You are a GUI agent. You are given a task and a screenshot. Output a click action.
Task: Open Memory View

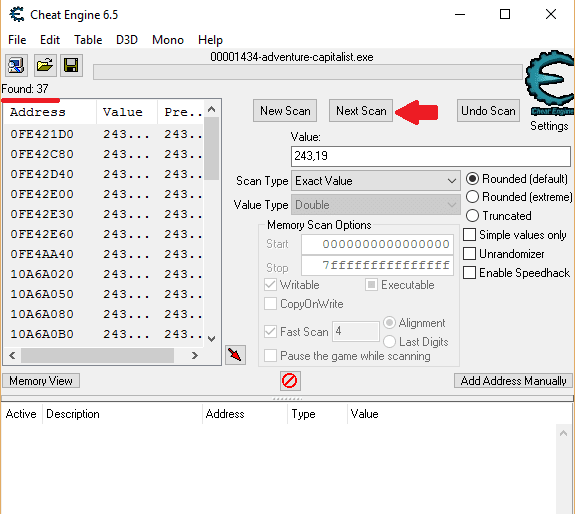pos(41,381)
